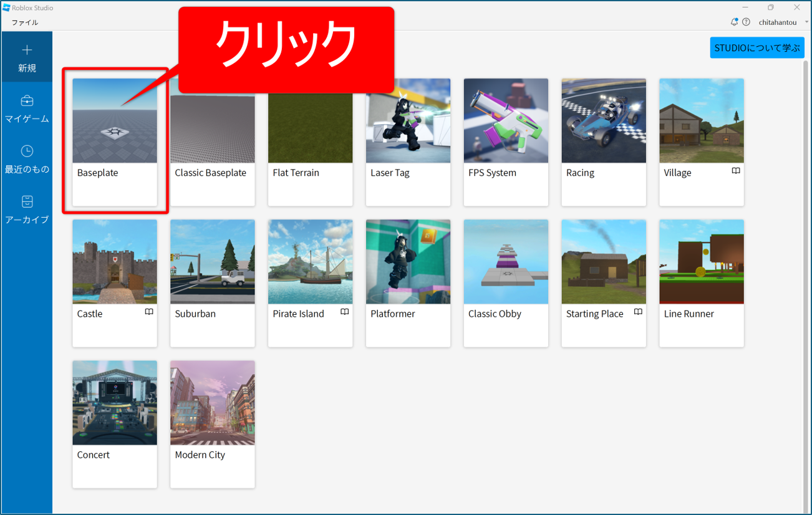
Task: Select the Laser Tag template
Action: point(408,121)
